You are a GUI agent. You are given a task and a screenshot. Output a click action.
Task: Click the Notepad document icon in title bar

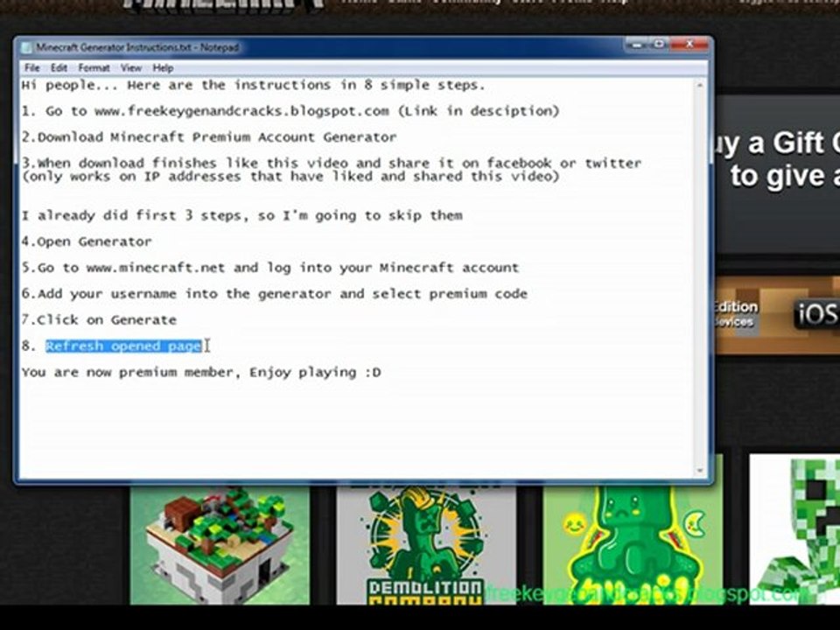pyautogui.click(x=26, y=47)
